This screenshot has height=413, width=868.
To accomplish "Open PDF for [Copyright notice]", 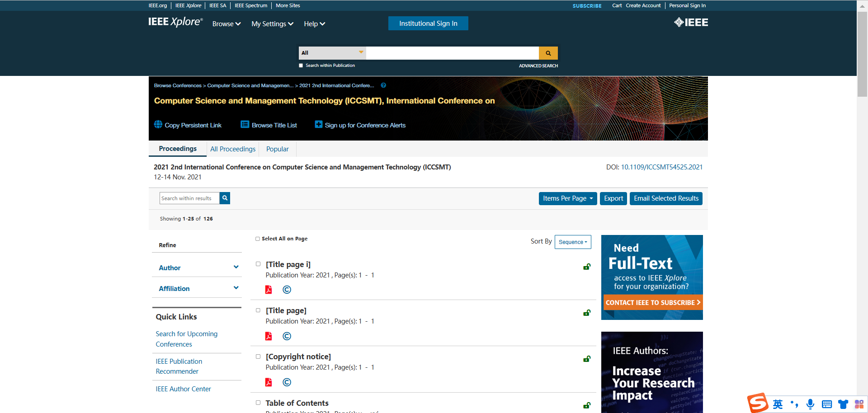I will [x=269, y=382].
